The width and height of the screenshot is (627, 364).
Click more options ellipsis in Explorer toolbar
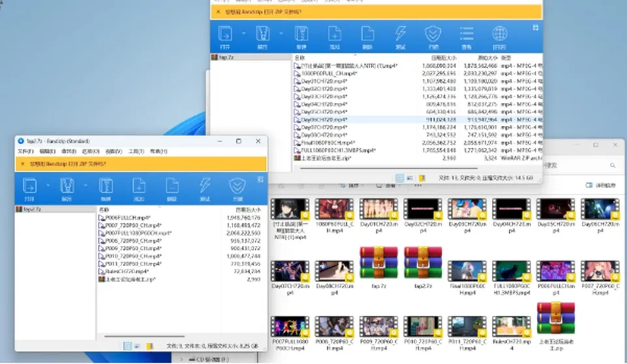[x=417, y=185]
